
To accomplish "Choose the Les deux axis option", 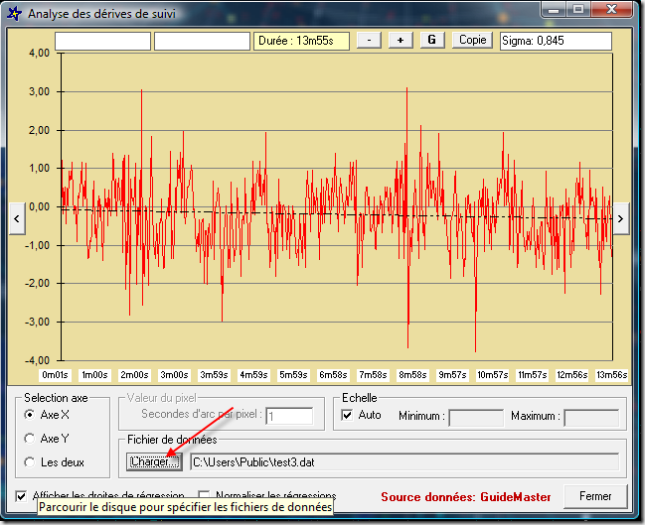I will coord(30,462).
